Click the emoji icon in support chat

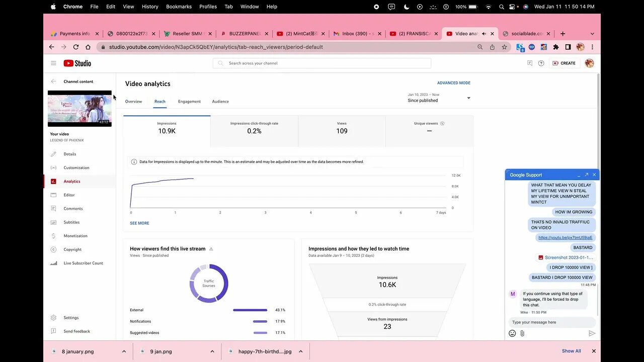tap(512, 333)
